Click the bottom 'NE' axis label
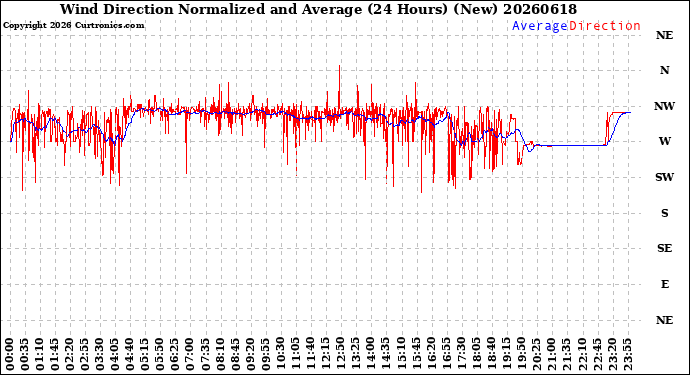This screenshot has height=375, width=690. (664, 320)
